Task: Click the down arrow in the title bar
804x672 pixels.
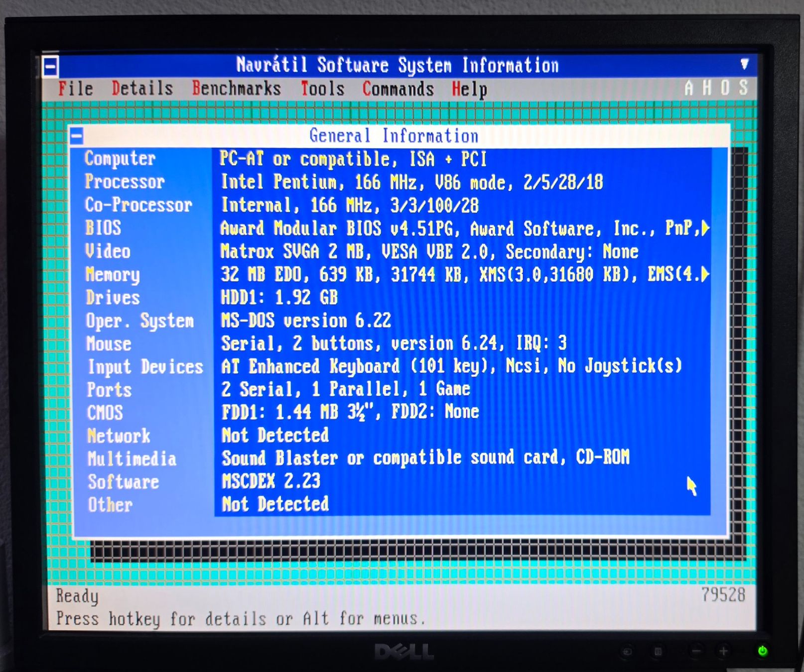Action: click(744, 64)
